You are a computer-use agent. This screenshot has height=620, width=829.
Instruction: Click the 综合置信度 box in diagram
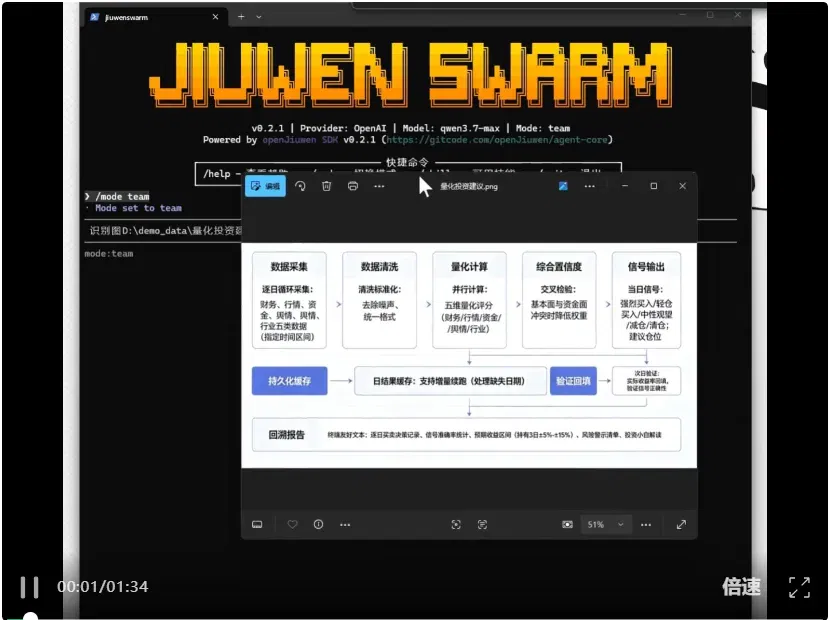click(x=559, y=300)
